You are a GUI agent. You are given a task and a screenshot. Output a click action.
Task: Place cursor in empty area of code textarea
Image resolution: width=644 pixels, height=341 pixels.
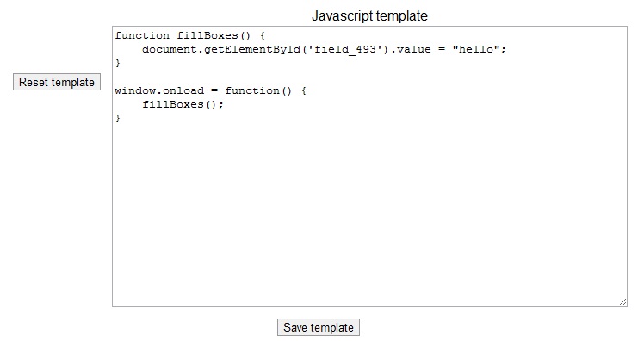click(369, 214)
